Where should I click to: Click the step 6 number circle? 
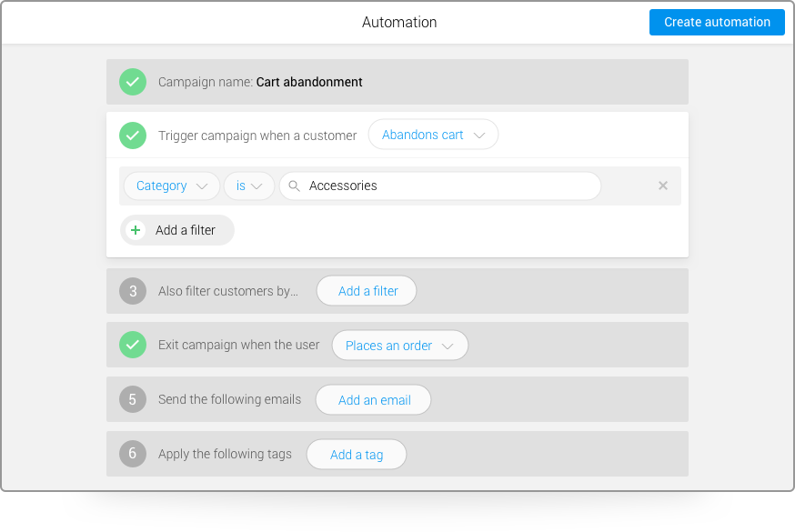coord(133,454)
